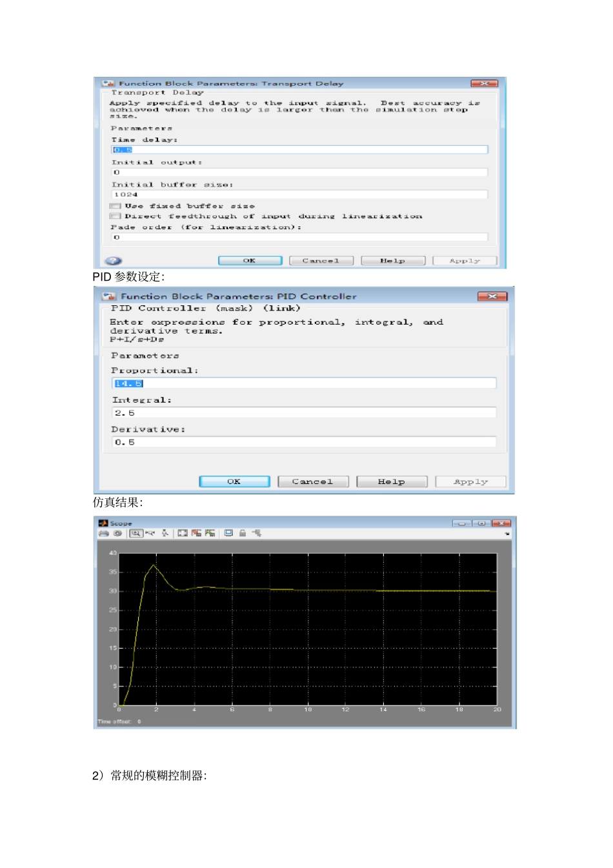
Task: Enable the Use fixed buffer size checkbox
Action: (x=115, y=206)
